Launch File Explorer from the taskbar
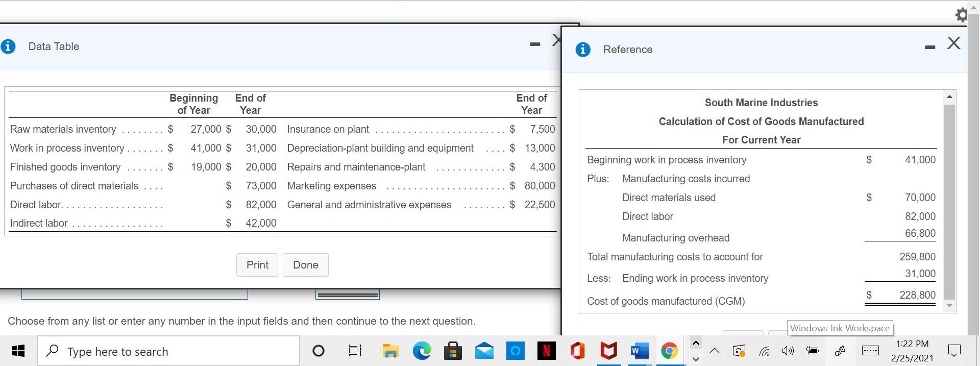The image size is (980, 366). coord(390,351)
